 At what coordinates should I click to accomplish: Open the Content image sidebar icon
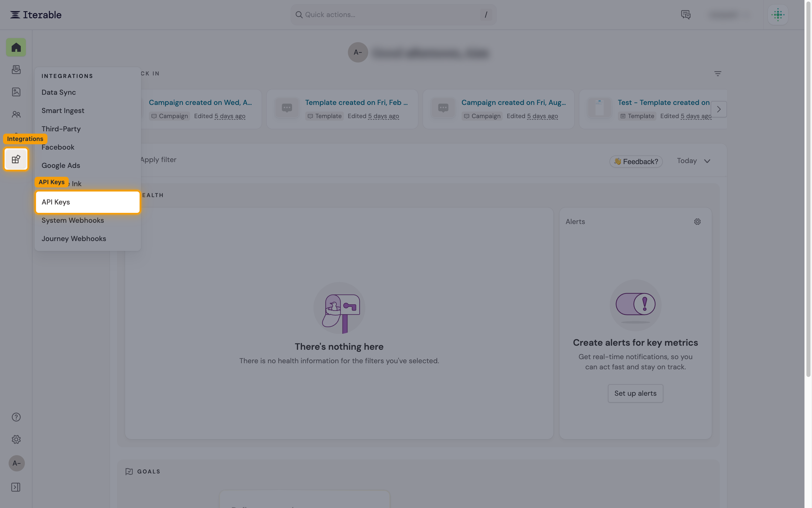pyautogui.click(x=16, y=92)
